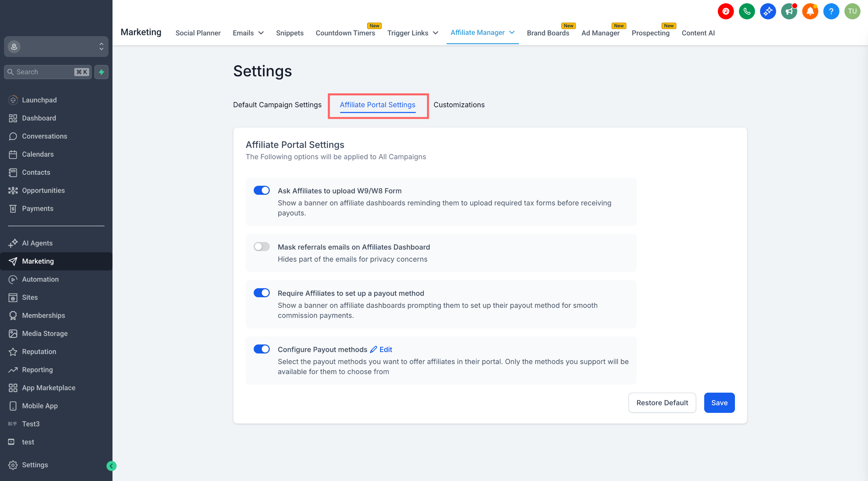Enable Mask referrals emails toggle
The height and width of the screenshot is (481, 868).
point(261,246)
